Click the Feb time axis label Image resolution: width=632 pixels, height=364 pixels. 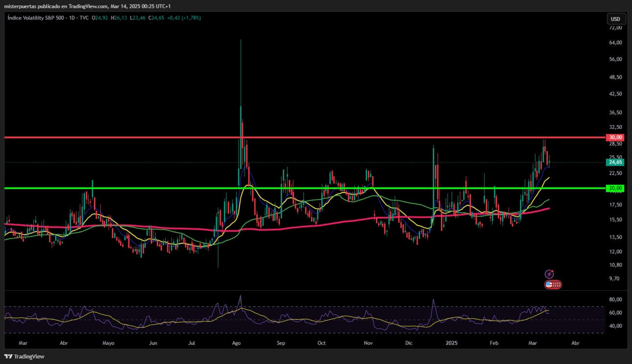tap(494, 343)
